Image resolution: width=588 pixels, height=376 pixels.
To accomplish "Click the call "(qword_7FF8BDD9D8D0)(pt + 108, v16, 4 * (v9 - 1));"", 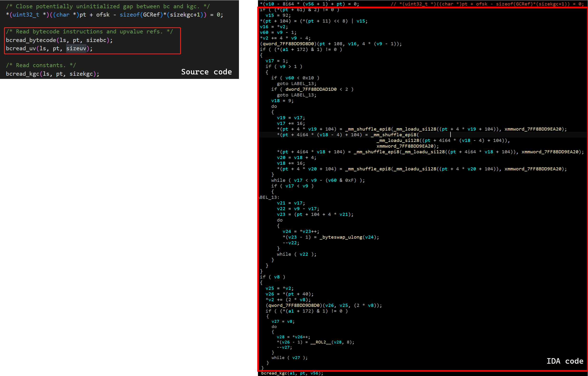I will click(x=331, y=44).
